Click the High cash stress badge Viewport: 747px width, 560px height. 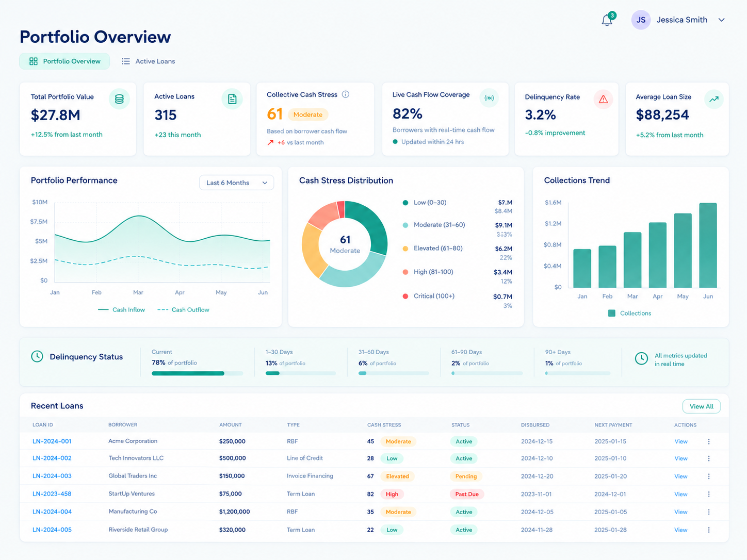392,494
